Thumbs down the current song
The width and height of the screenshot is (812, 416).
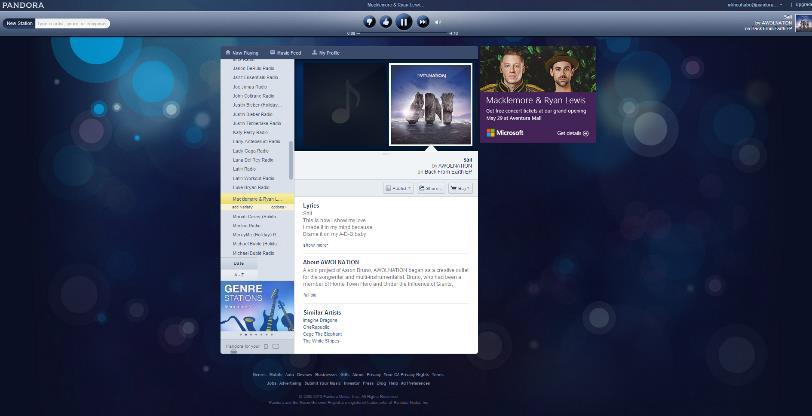370,21
